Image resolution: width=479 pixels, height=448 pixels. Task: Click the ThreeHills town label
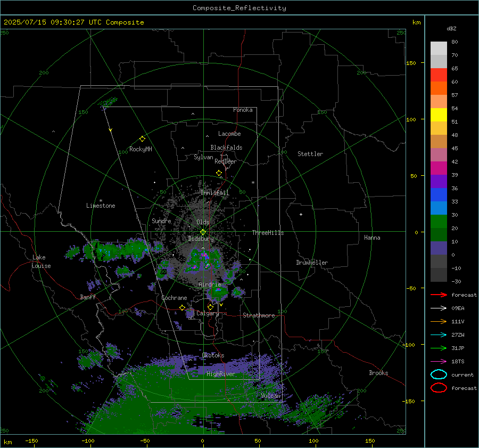268,233
